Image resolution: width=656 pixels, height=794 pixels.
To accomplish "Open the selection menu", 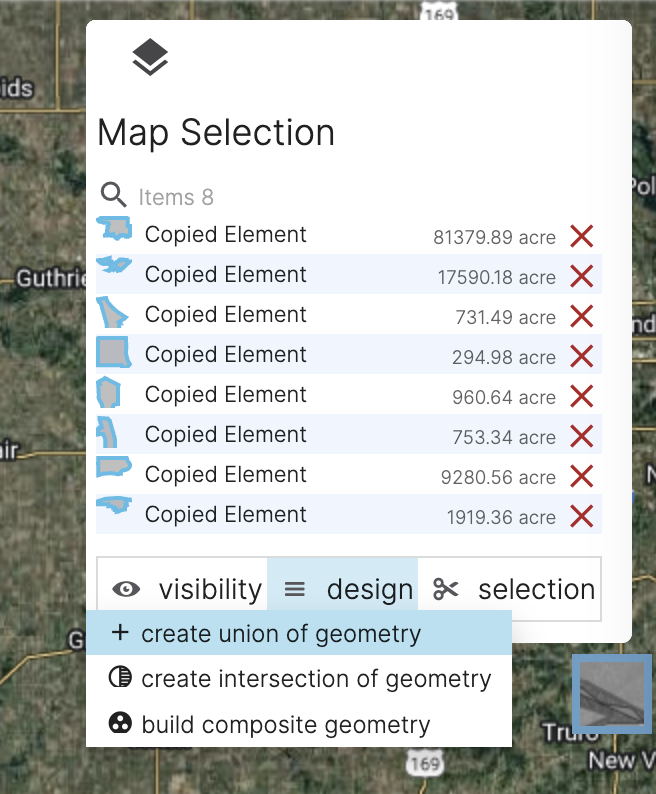I will tap(509, 589).
